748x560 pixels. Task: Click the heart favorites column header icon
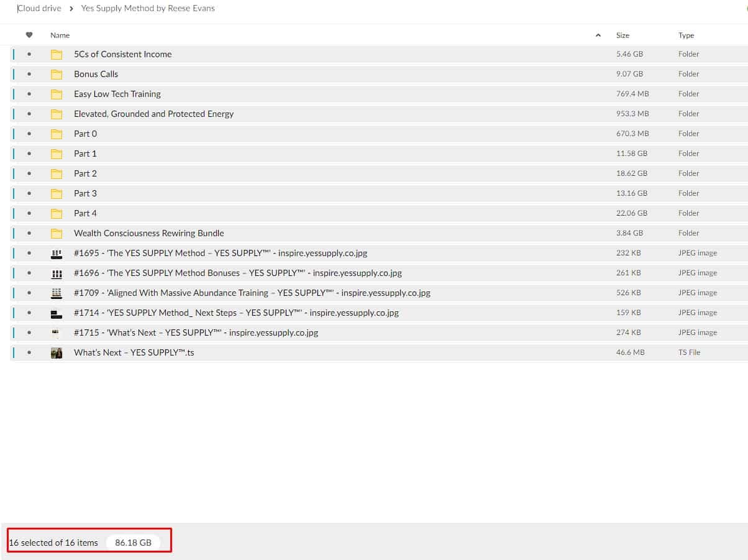[x=29, y=35]
